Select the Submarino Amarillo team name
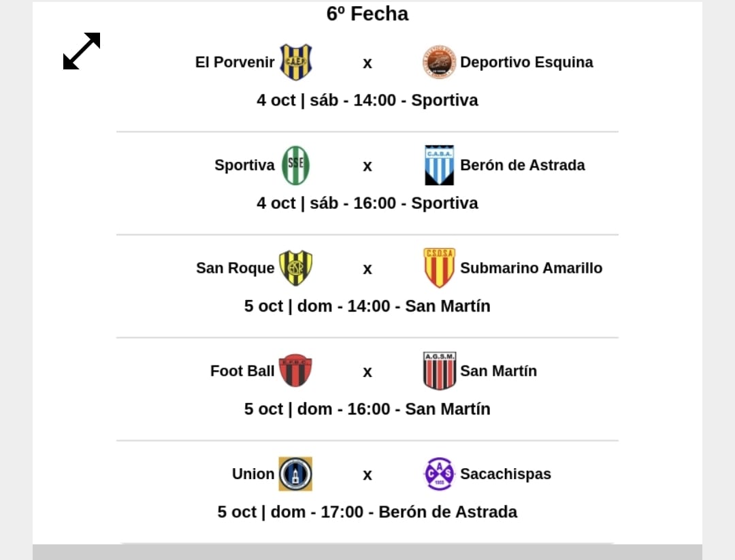This screenshot has height=560, width=735. tap(531, 268)
